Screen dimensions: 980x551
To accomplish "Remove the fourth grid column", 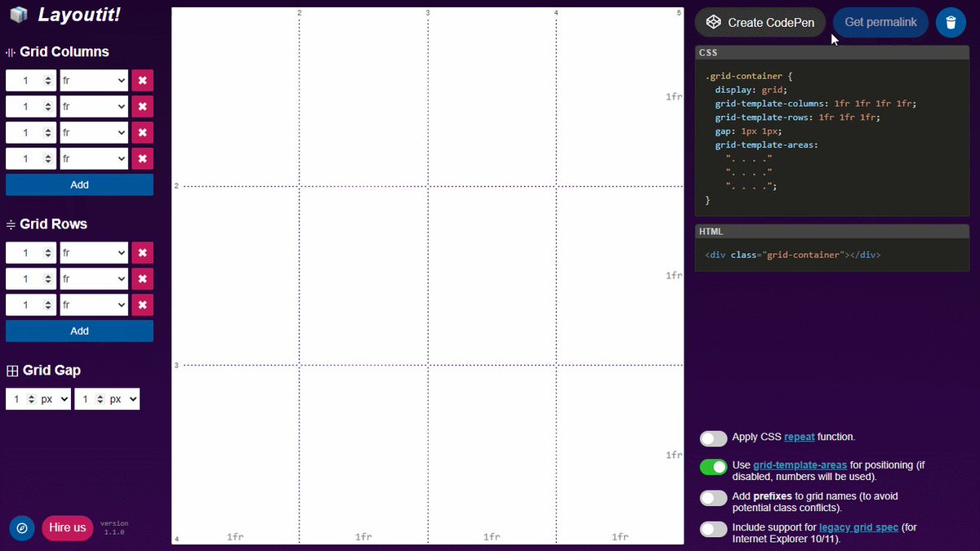I will (x=143, y=158).
